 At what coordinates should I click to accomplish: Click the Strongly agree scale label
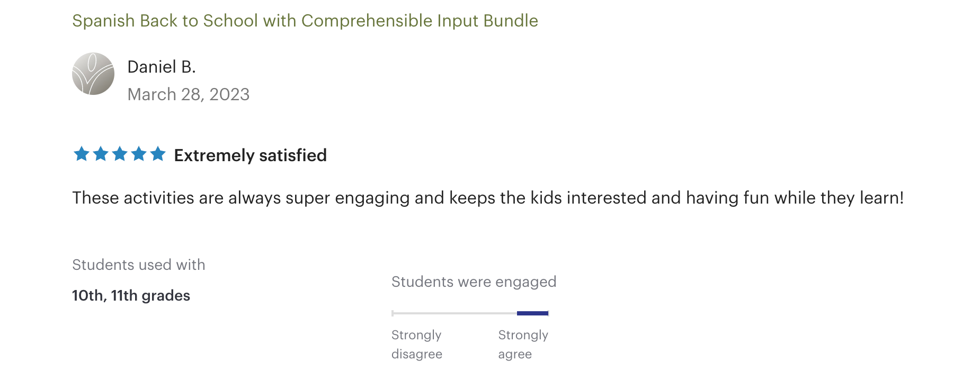pos(523,344)
